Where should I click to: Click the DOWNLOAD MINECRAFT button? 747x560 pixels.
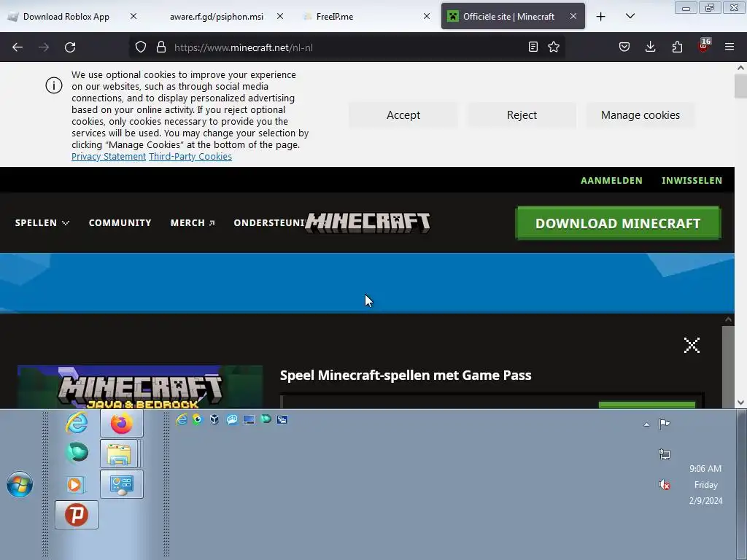click(618, 223)
